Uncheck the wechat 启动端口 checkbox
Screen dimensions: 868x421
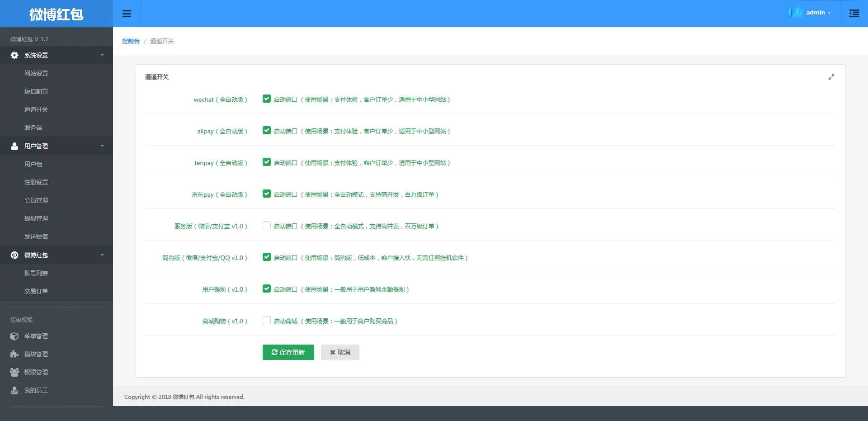click(267, 99)
